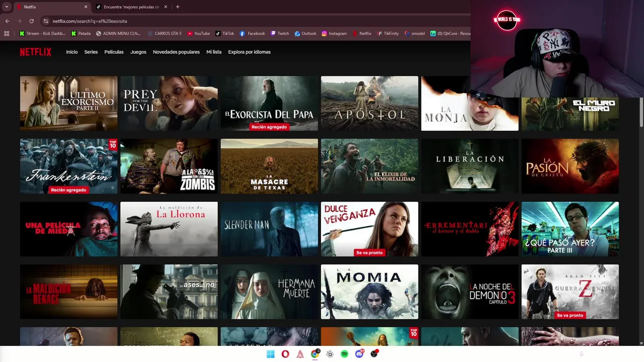
Task: Open the QbCore Resources bookmark
Action: 450,34
